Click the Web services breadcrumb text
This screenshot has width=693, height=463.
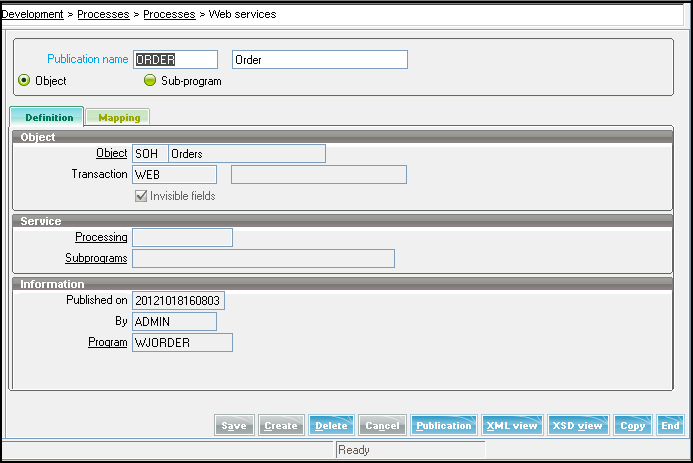point(242,14)
